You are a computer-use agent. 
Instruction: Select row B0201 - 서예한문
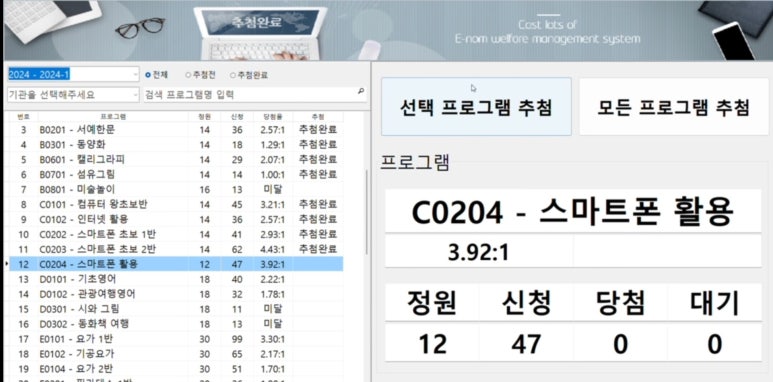[x=176, y=130]
